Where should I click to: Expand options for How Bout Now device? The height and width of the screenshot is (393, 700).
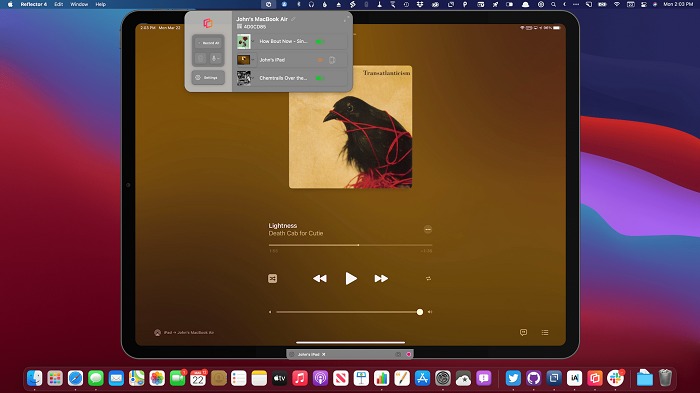coord(253,41)
